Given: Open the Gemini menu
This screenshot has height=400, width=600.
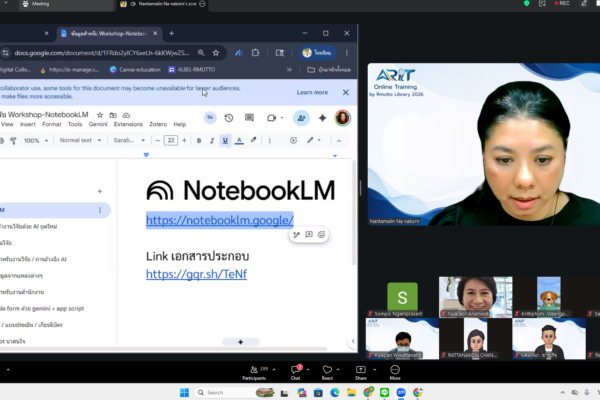Looking at the screenshot, I should pos(98,124).
